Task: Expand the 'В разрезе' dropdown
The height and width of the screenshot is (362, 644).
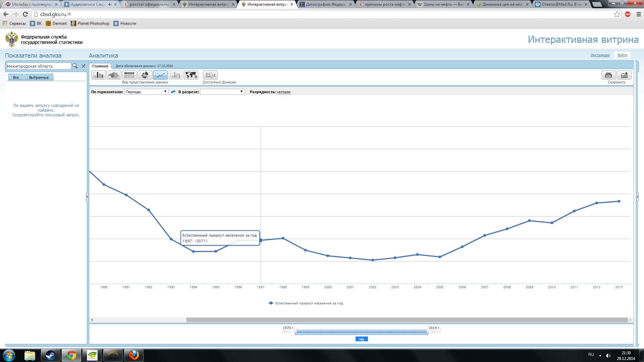Action: click(222, 92)
